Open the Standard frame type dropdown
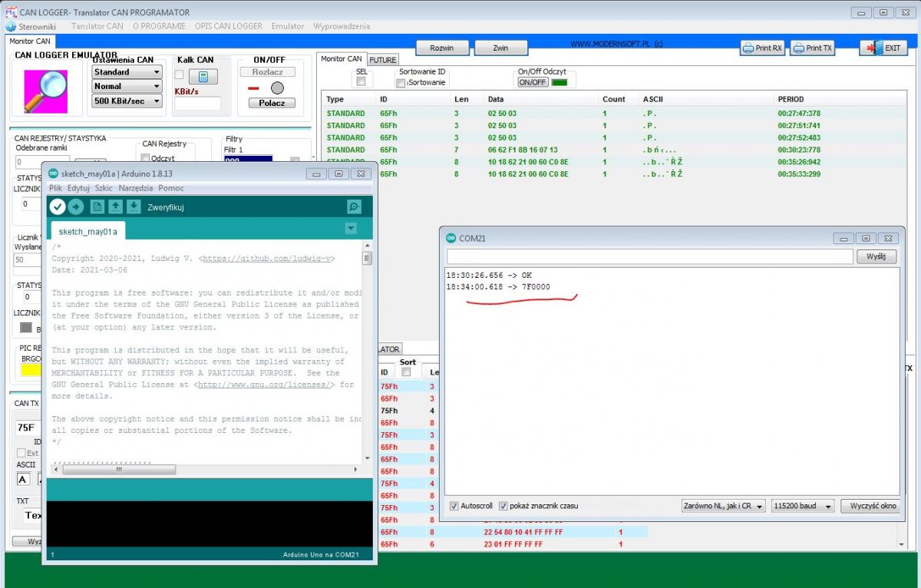 coord(127,71)
